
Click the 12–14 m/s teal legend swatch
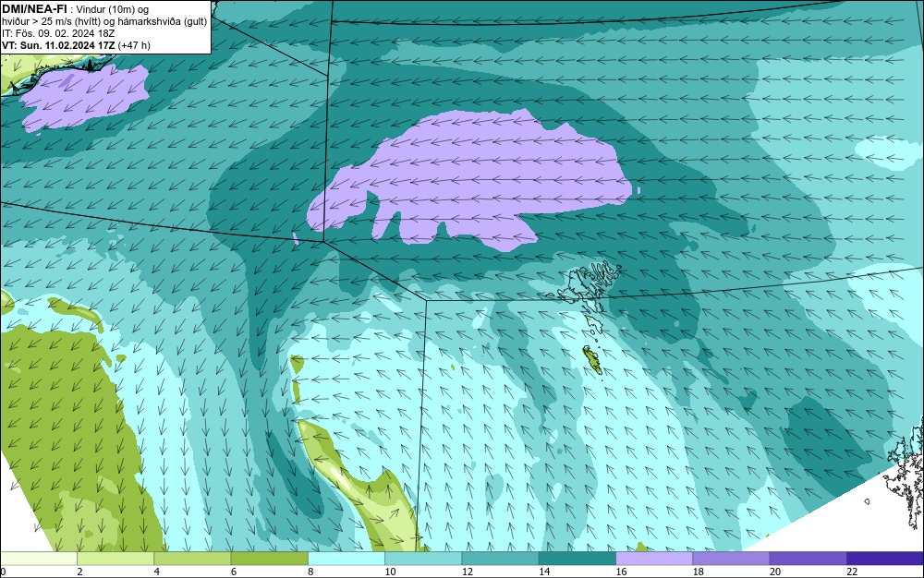[x=500, y=559]
